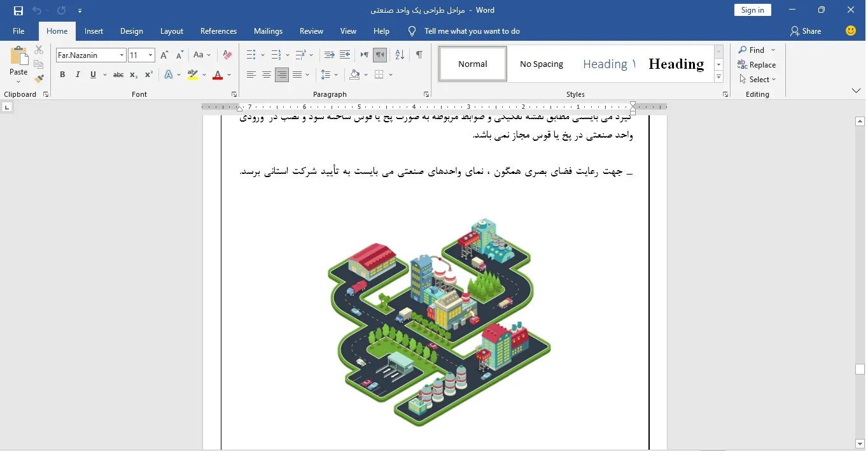Click the Save icon in title bar
This screenshot has height=451, width=868.
pyautogui.click(x=18, y=10)
